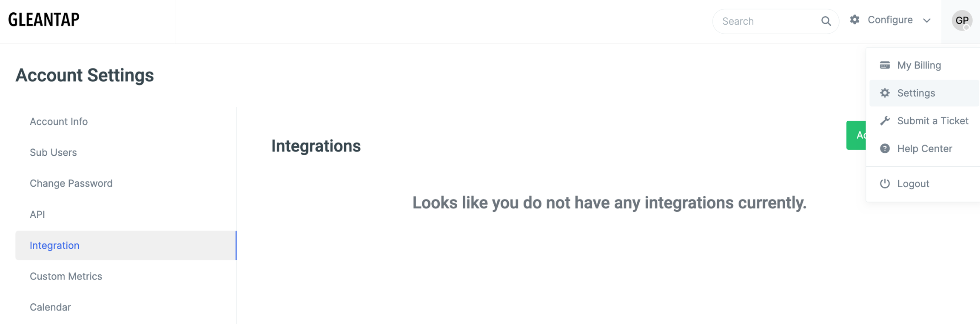Viewport: 980px width, 328px height.
Task: Click the Configure gear icon
Action: click(855, 20)
